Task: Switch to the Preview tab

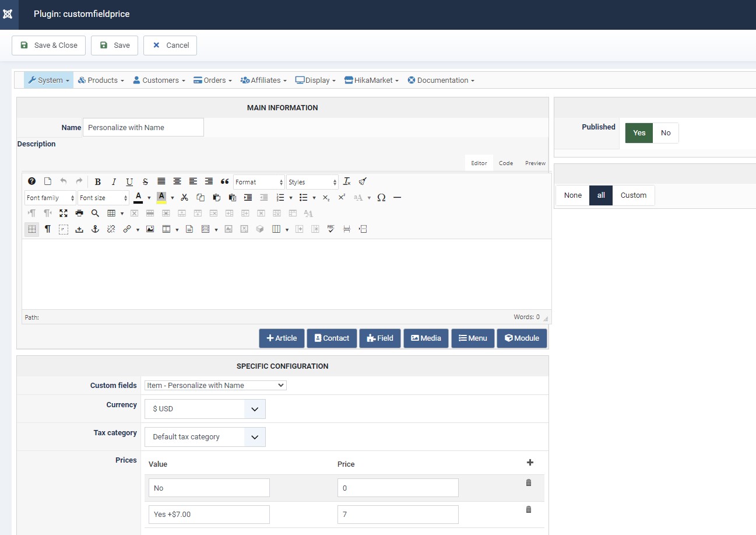Action: pos(536,163)
